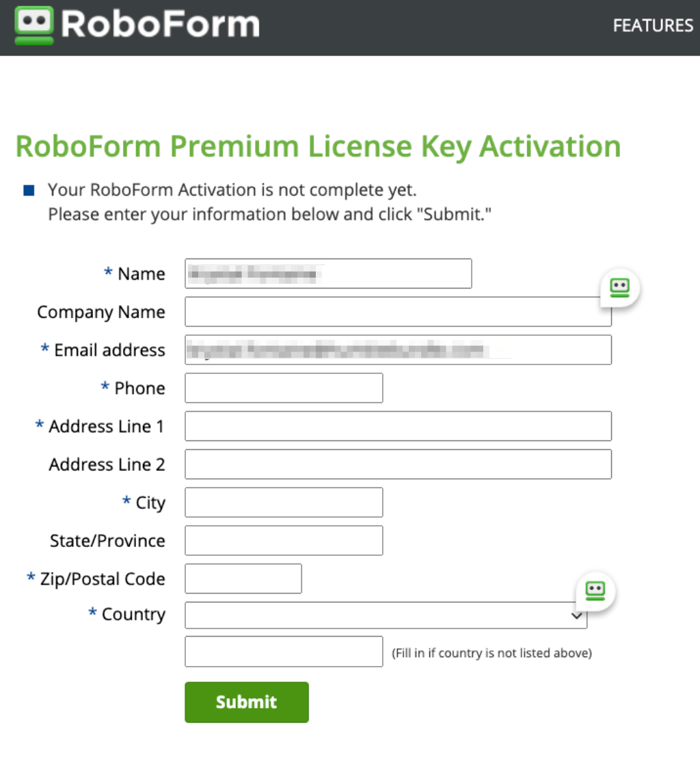Screen dimensions: 700x759
Task: Select the Name input field
Action: pyautogui.click(x=328, y=273)
